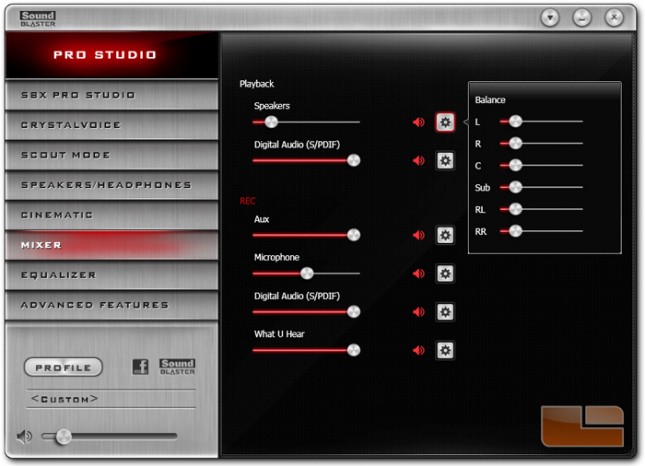Open What U Hear settings gear
The height and width of the screenshot is (466, 645).
coord(445,350)
